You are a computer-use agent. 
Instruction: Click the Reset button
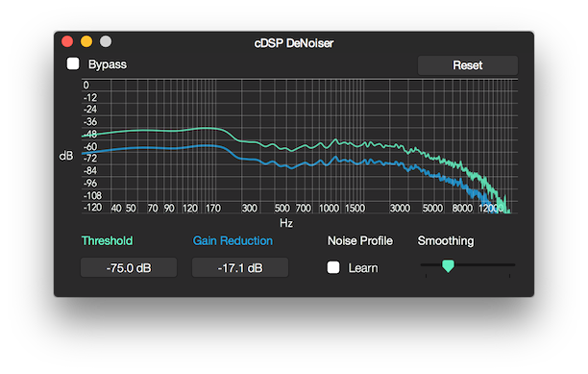[468, 65]
